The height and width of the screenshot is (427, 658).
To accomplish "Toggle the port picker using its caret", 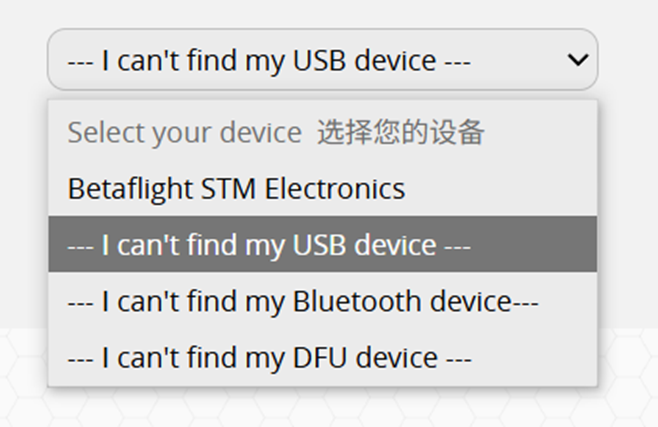I will [x=577, y=60].
